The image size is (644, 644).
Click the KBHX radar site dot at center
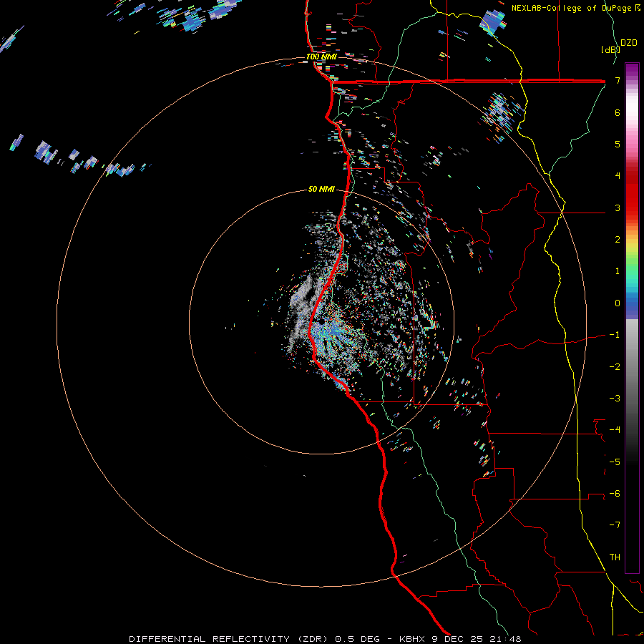(x=321, y=323)
